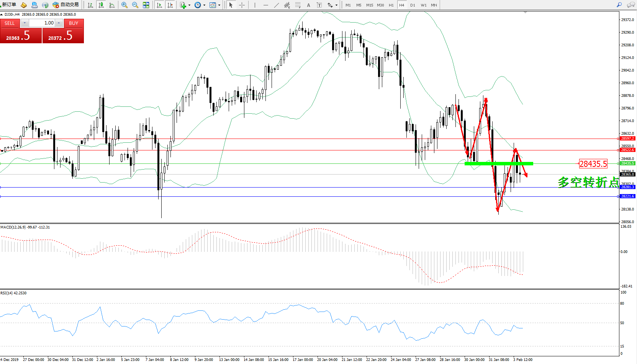Select the horizontal line drawing tool
The width and height of the screenshot is (637, 364).
click(266, 5)
